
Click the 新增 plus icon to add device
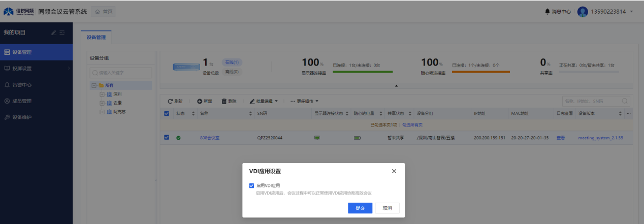pyautogui.click(x=200, y=101)
